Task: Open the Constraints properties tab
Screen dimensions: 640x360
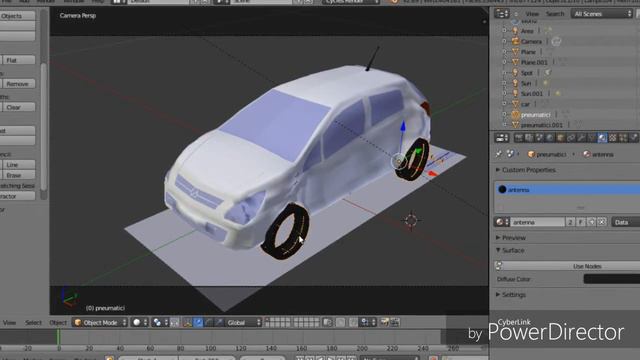Action: pos(571,138)
